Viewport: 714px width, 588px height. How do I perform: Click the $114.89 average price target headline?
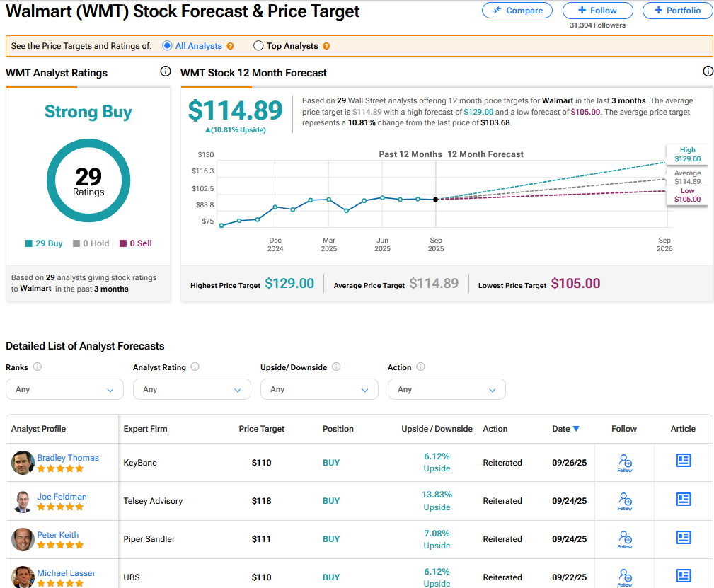tap(235, 110)
